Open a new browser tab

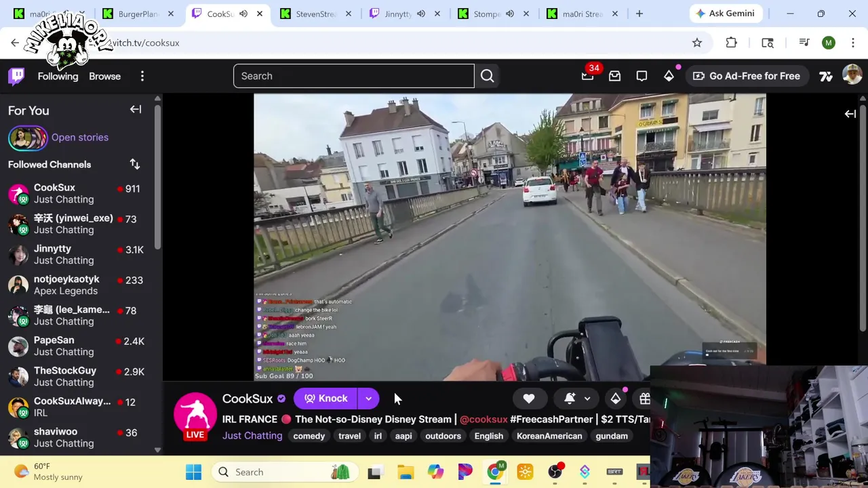click(639, 14)
